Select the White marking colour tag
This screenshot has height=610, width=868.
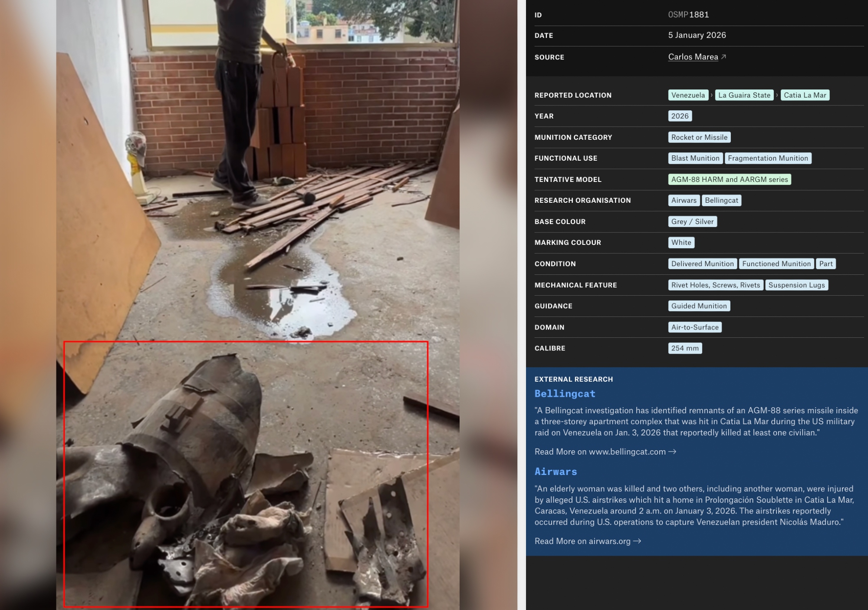681,242
